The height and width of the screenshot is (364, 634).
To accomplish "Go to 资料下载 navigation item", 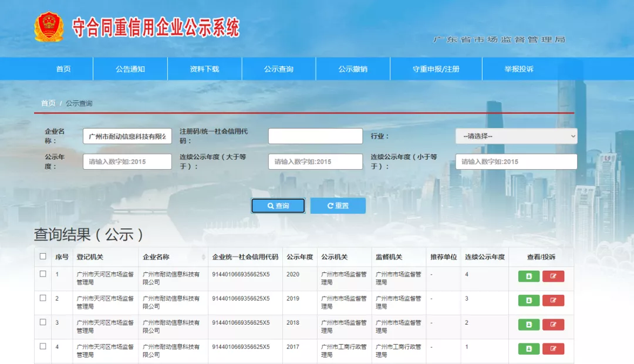I will [x=204, y=69].
